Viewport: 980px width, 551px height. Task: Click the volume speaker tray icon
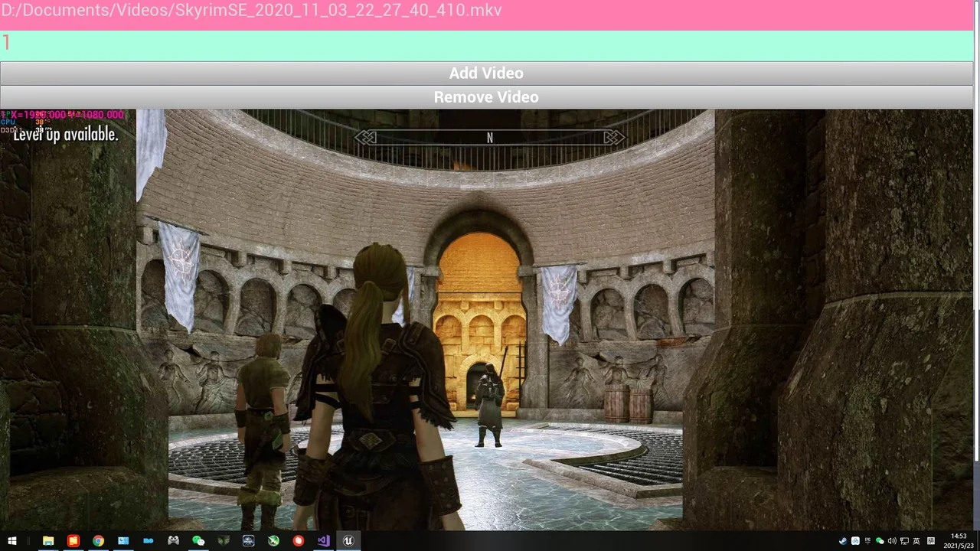pyautogui.click(x=892, y=541)
